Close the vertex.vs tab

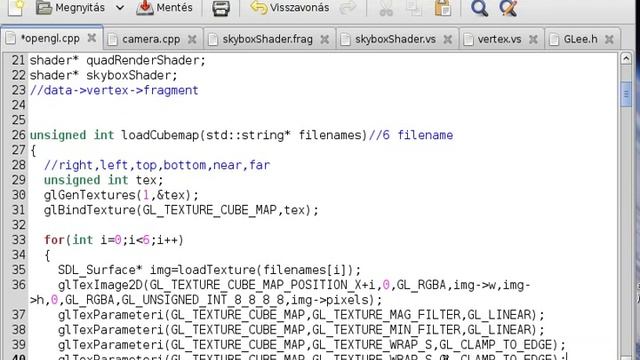[533, 40]
